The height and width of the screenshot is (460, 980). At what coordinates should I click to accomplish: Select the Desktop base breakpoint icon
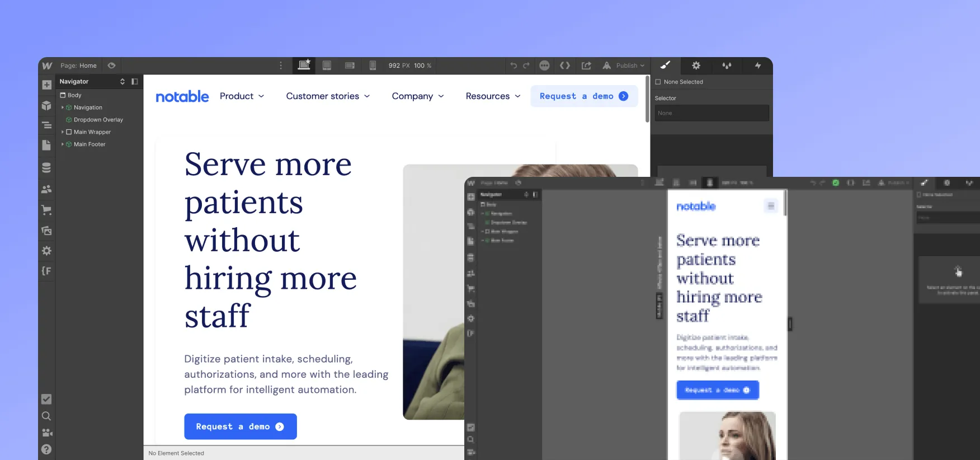[304, 65]
